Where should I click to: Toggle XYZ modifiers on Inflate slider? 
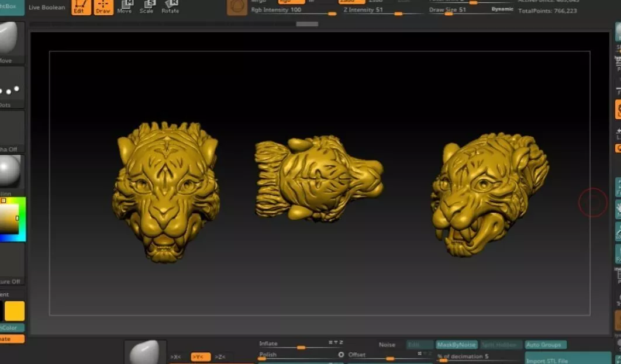coord(336,342)
